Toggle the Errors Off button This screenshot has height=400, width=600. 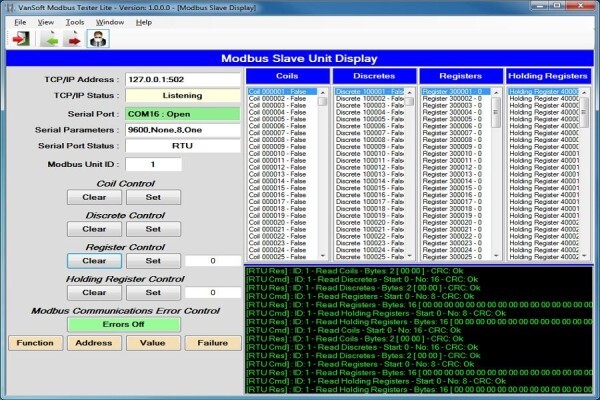coord(124,324)
